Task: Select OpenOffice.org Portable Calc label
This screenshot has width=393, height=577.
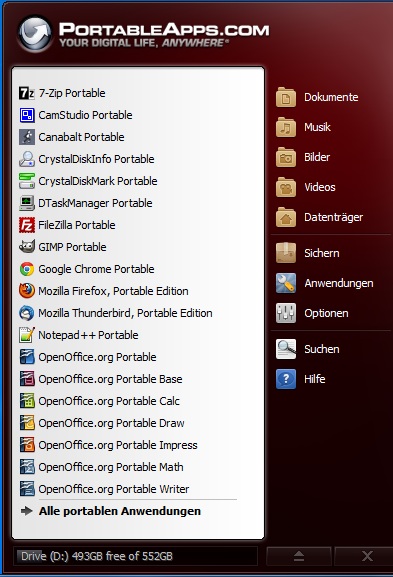Action: [x=109, y=401]
